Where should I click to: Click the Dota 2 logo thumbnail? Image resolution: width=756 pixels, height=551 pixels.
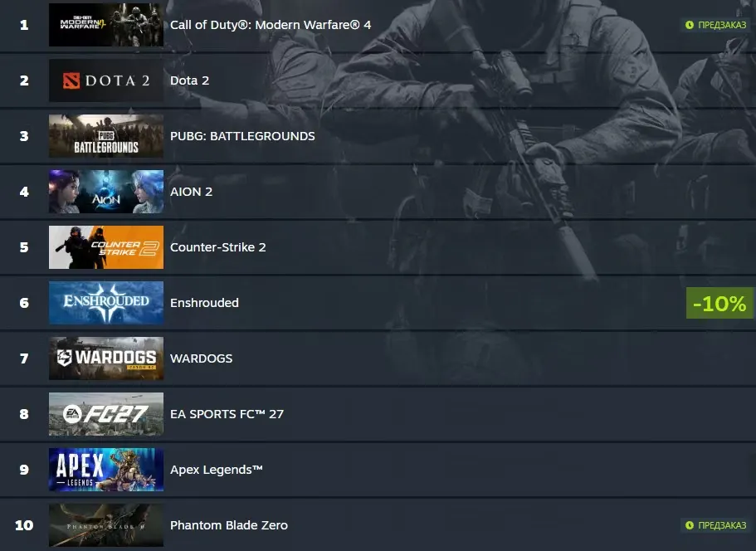tap(106, 80)
